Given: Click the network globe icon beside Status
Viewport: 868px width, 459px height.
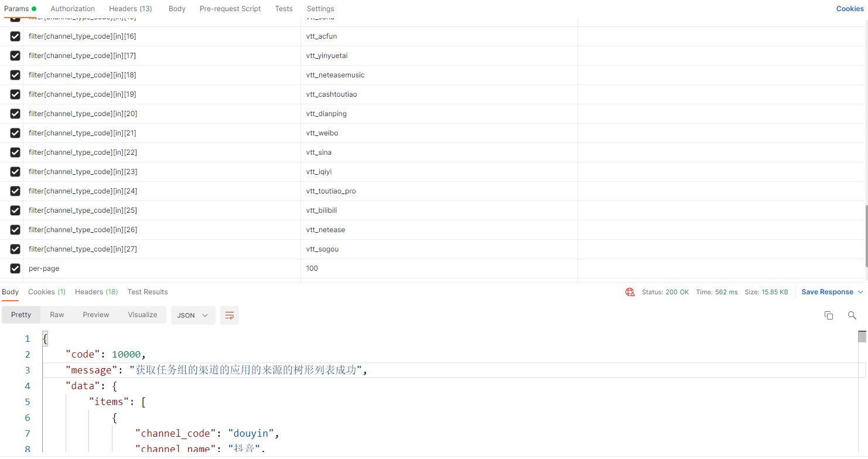Looking at the screenshot, I should [x=630, y=292].
